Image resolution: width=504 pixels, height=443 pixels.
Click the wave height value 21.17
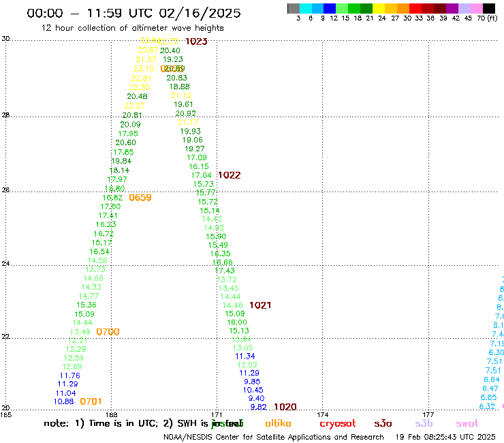[x=188, y=122]
